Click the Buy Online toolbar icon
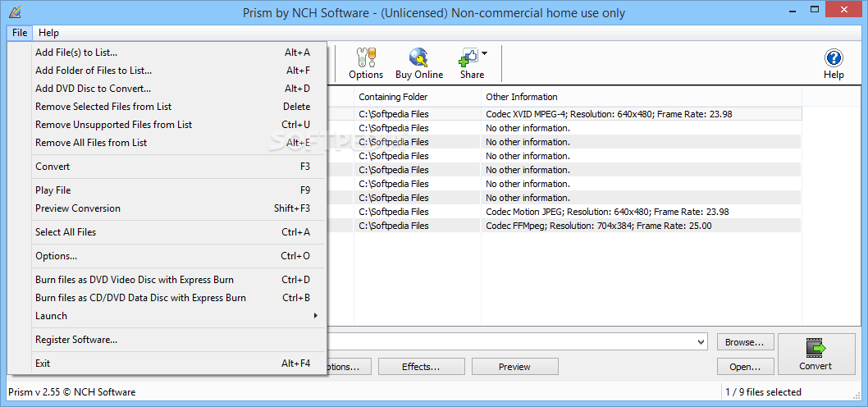Viewport: 868px width, 407px height. click(x=419, y=57)
